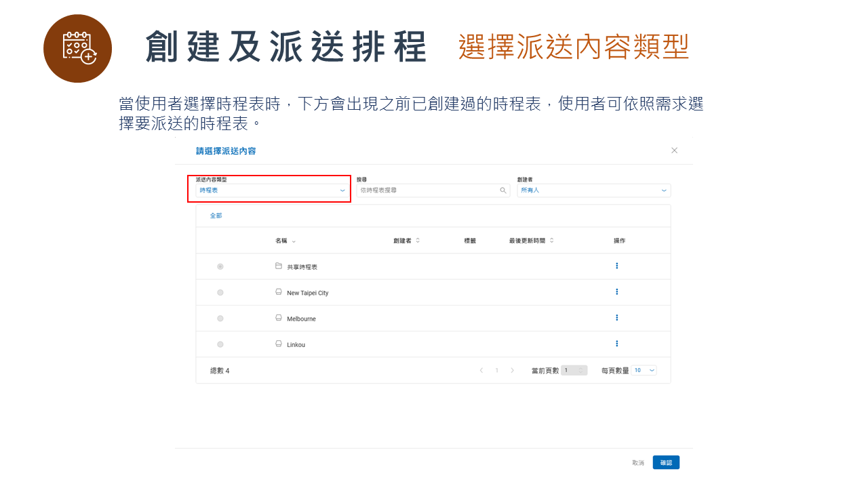Click the 當前頁數 page stepper
This screenshot has width=868, height=488.
(x=574, y=370)
